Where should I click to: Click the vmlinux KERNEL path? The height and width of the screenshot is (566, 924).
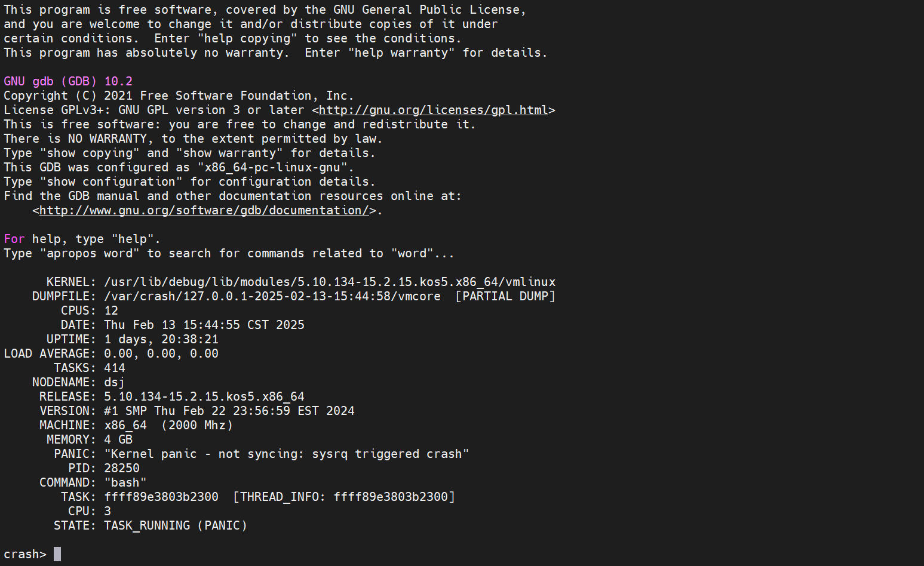pos(330,282)
